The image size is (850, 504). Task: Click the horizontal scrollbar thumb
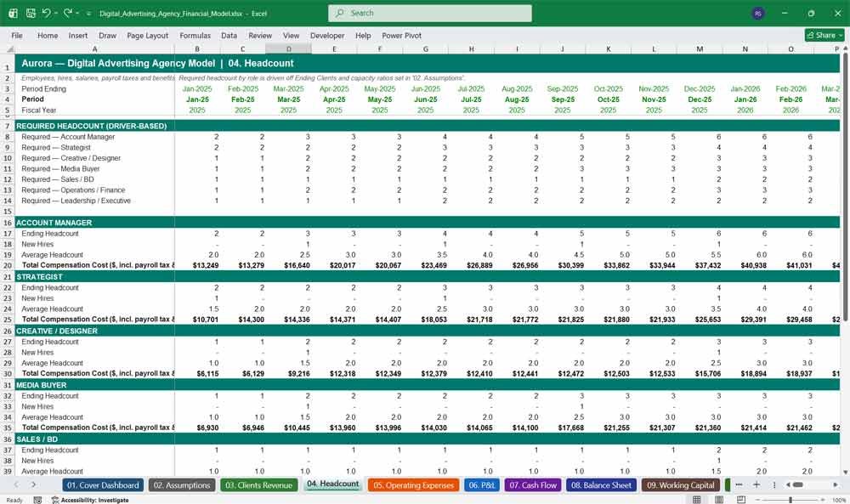tap(798, 484)
